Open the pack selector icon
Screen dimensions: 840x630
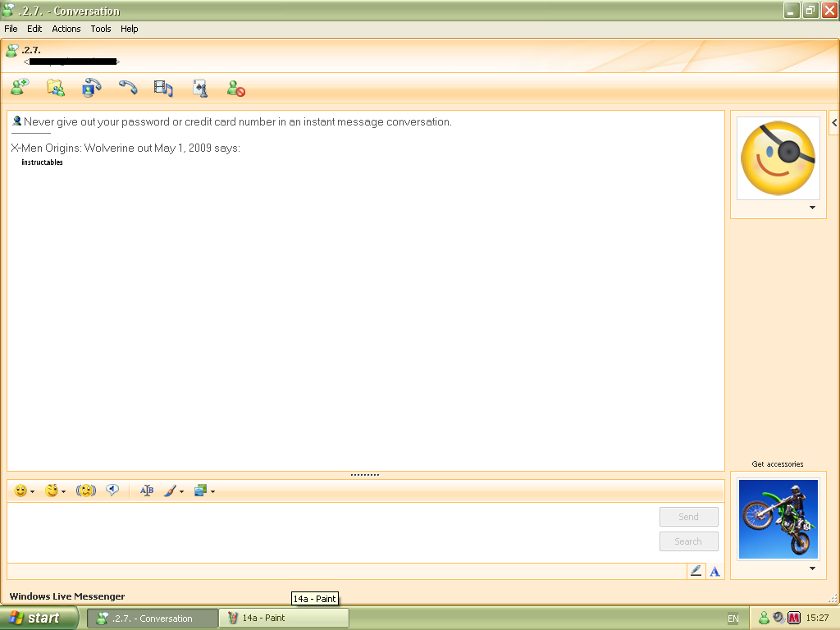(x=200, y=491)
